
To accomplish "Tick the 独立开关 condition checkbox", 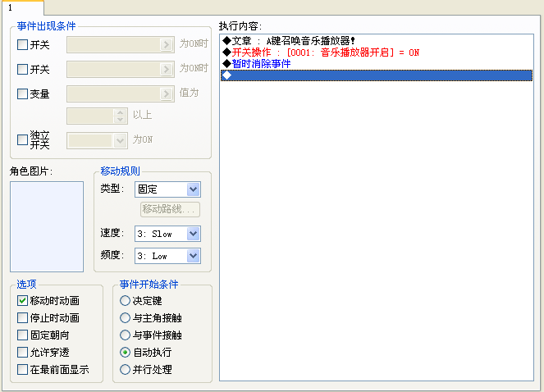I will (x=22, y=140).
